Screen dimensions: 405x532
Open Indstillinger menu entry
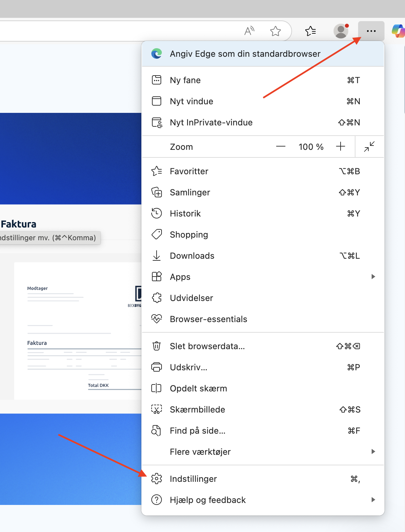tap(263, 479)
